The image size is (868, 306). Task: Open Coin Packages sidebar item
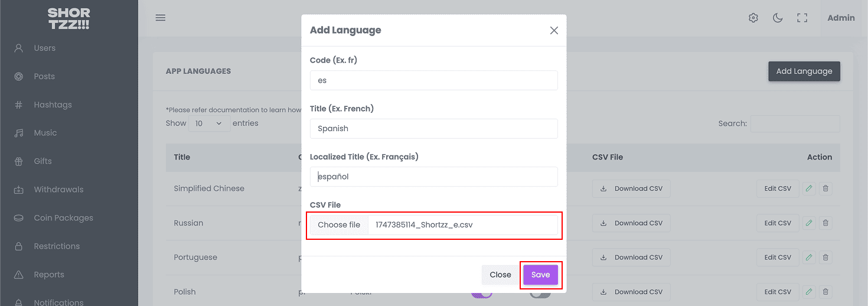[63, 218]
